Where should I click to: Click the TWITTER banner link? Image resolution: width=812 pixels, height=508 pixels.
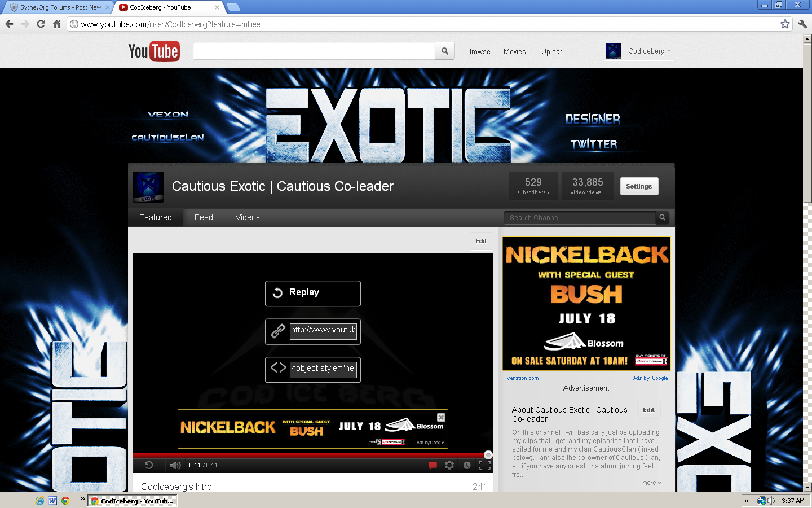click(x=594, y=144)
